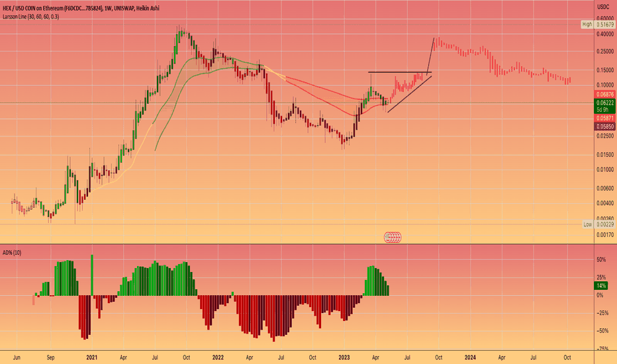The image size is (617, 364).
Task: Click the 0.10000 price axis label
Action: point(605,85)
